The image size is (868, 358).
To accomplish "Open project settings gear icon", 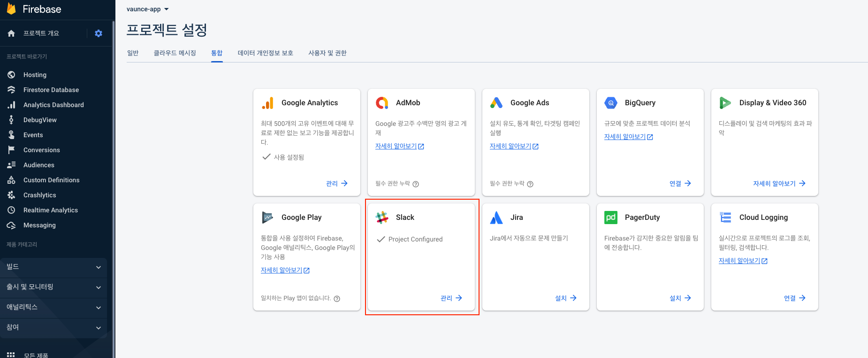I will coord(99,33).
